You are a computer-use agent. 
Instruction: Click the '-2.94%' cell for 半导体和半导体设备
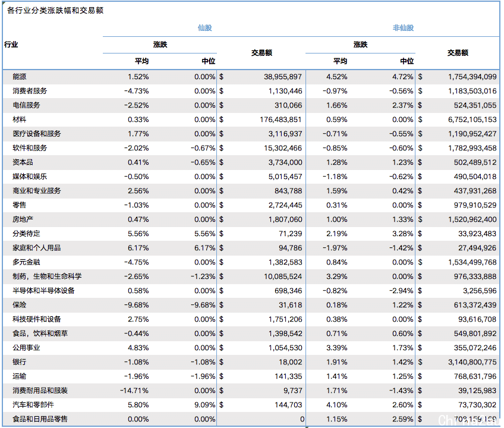(x=401, y=291)
